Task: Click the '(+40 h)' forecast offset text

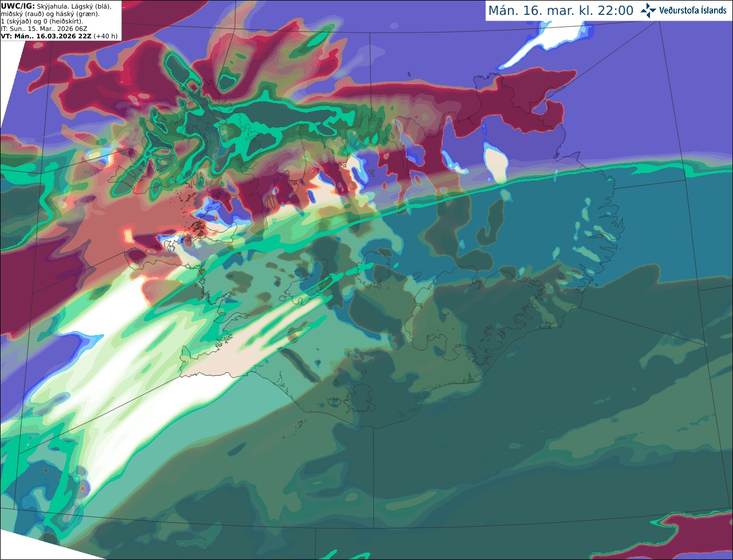Action: point(106,36)
